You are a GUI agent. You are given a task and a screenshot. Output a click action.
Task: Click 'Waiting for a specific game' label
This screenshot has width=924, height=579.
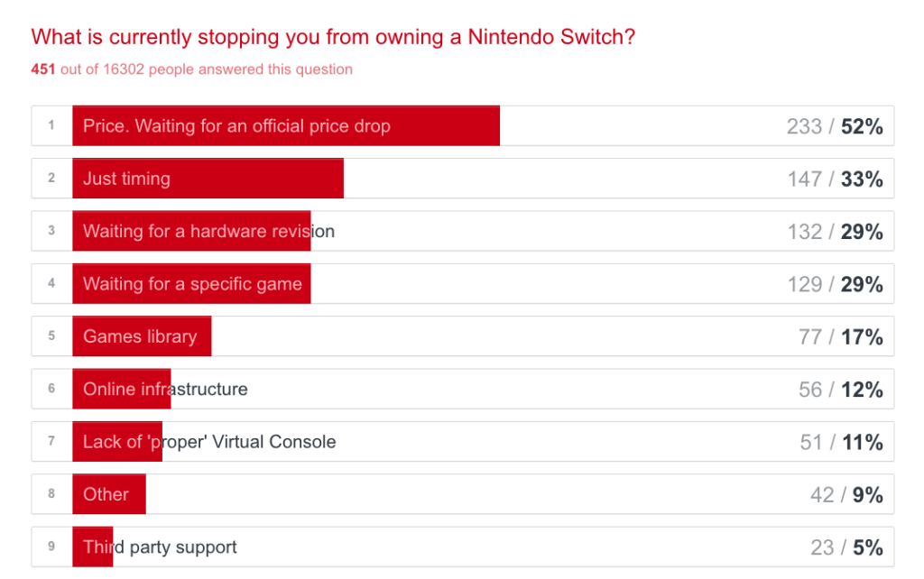click(192, 284)
